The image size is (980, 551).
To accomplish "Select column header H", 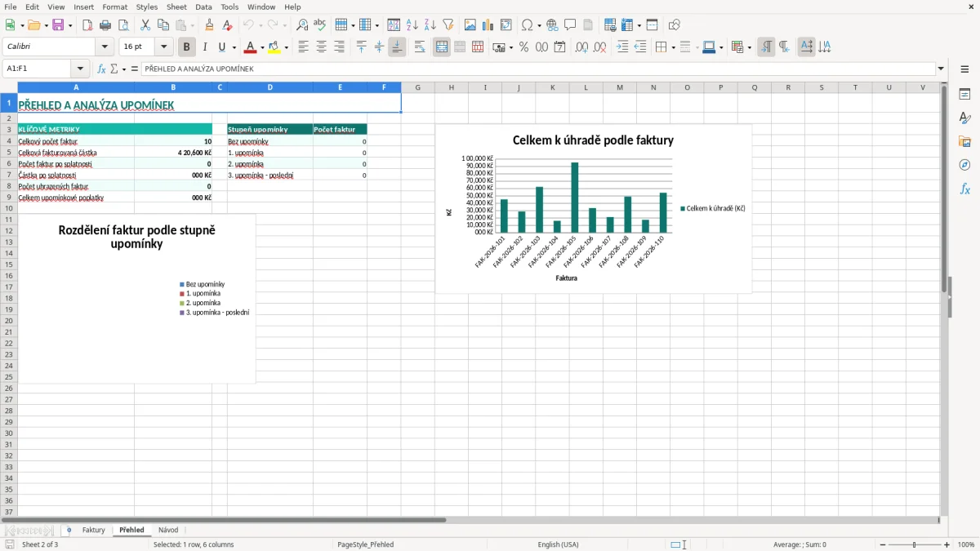I will coord(451,87).
